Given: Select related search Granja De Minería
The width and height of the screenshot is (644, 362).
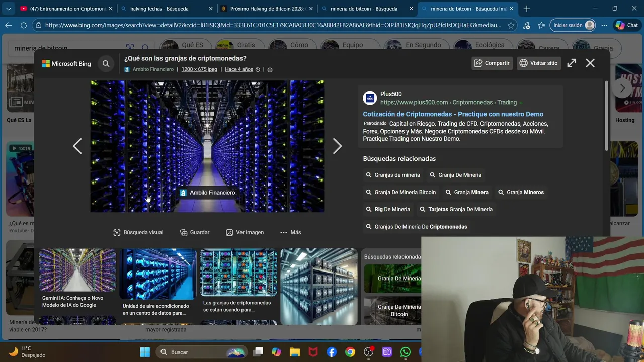Looking at the screenshot, I should (455, 175).
